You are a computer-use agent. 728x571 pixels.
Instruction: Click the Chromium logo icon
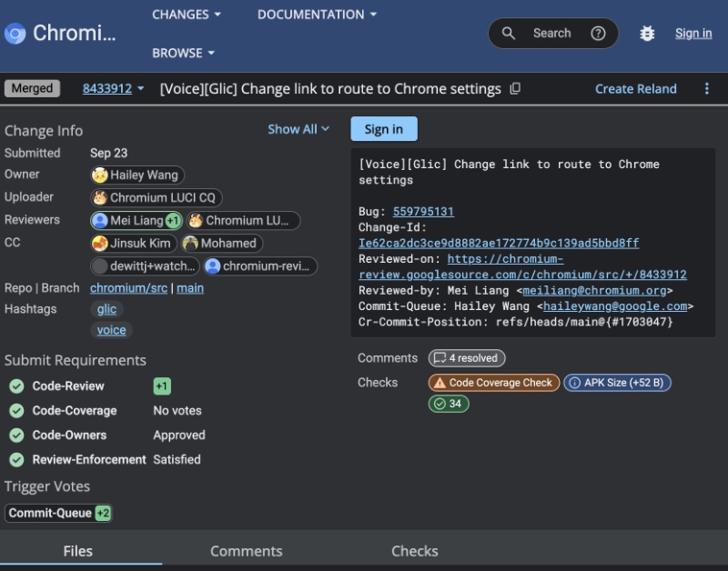15,34
